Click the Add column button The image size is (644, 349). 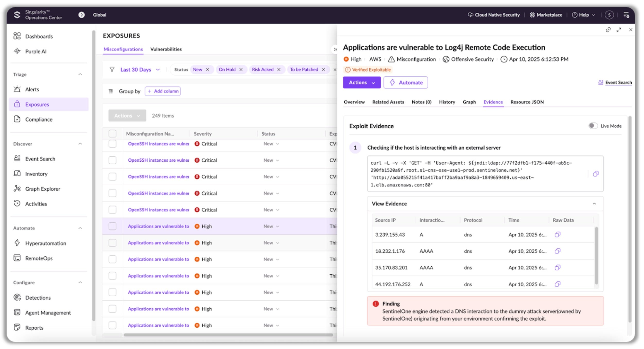163,91
